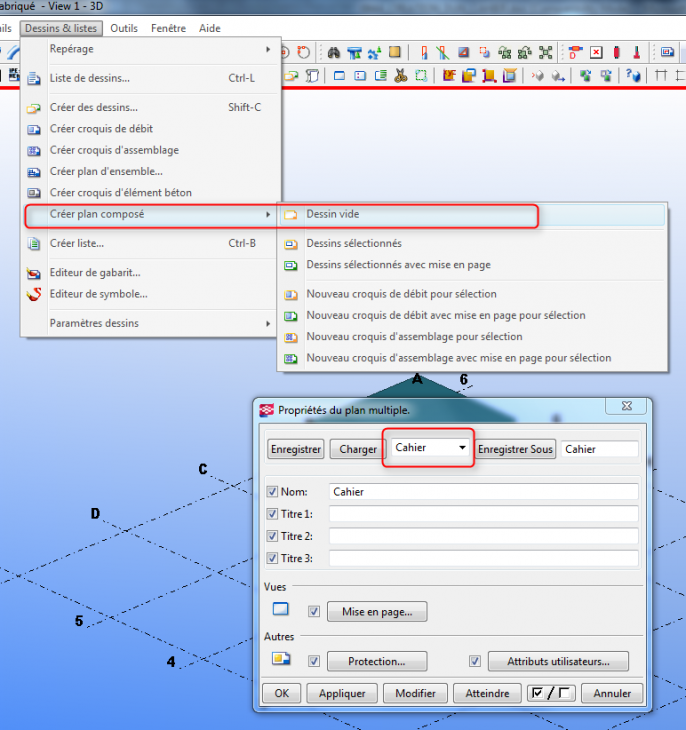Click the blue T-beam icon beside the binoculars
This screenshot has height=730, width=686.
point(354,53)
